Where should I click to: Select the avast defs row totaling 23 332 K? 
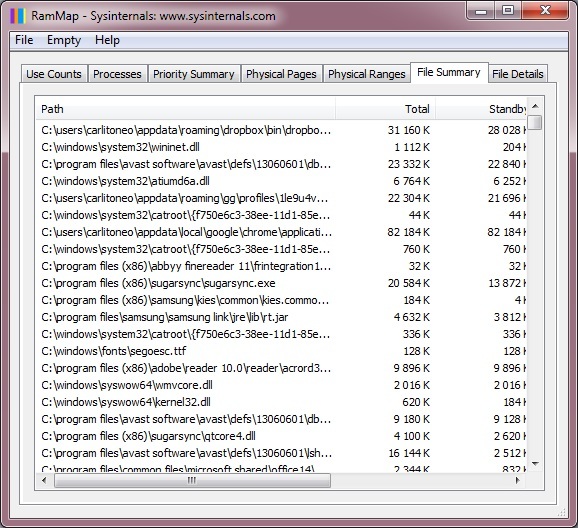point(281,164)
